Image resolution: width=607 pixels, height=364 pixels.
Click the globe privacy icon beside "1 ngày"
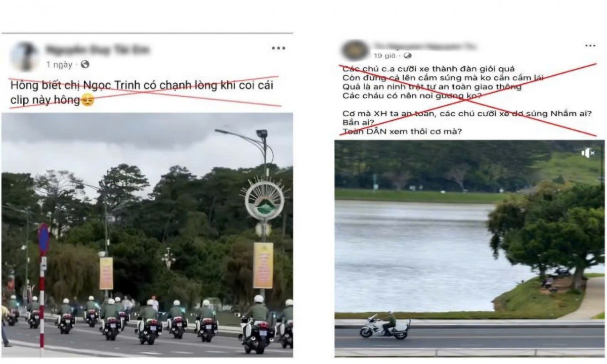(x=85, y=65)
